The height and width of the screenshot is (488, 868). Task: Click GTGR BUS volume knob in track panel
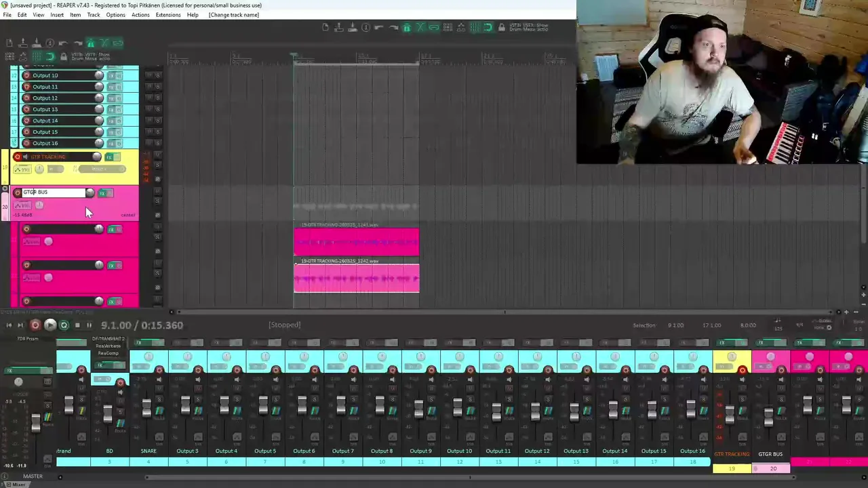(90, 193)
